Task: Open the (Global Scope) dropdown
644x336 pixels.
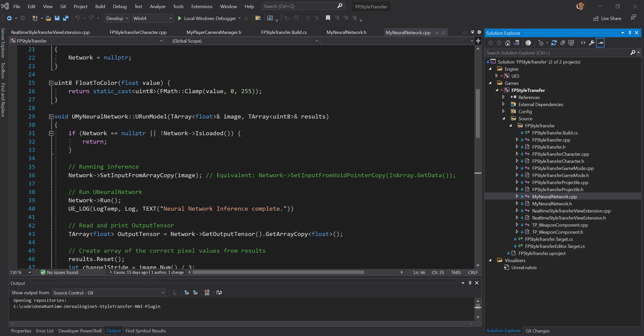Action: (x=241, y=41)
